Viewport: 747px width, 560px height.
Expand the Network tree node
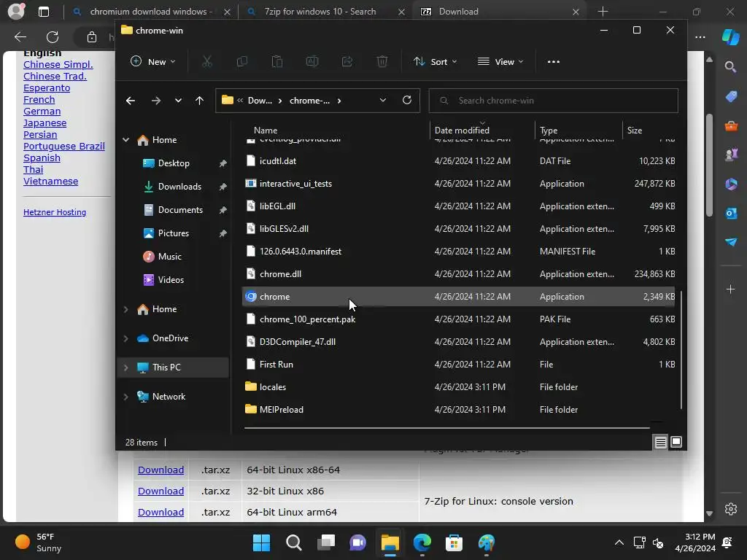coord(125,397)
